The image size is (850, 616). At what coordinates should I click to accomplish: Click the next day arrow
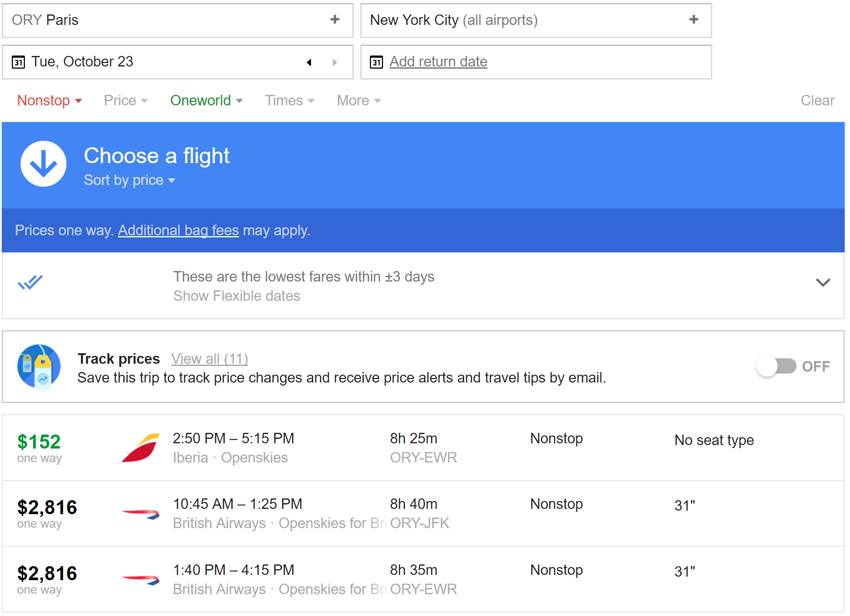[334, 63]
